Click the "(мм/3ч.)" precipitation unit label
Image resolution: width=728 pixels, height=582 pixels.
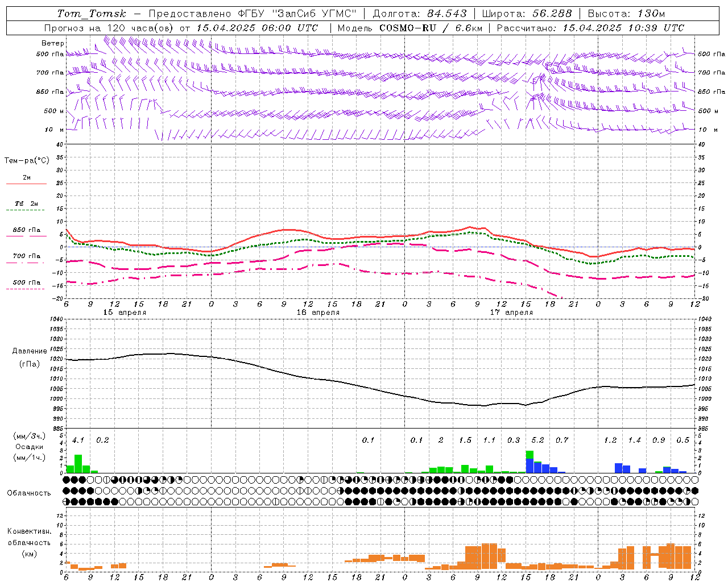29,436
